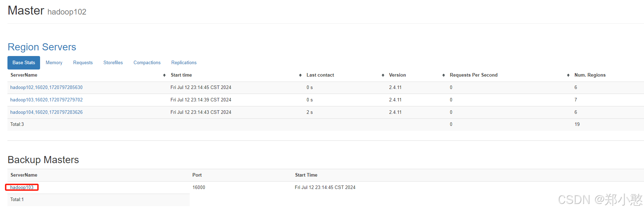Select start time Fri Jul 12 23:14:39 CST 2024
Viewport: 644px width, 211px height.
[x=201, y=100]
